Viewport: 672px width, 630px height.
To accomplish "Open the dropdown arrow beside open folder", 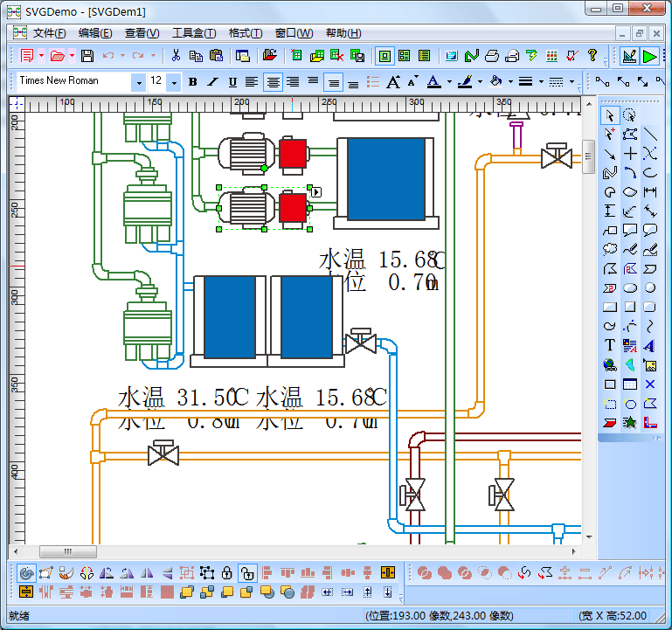I will pos(72,56).
